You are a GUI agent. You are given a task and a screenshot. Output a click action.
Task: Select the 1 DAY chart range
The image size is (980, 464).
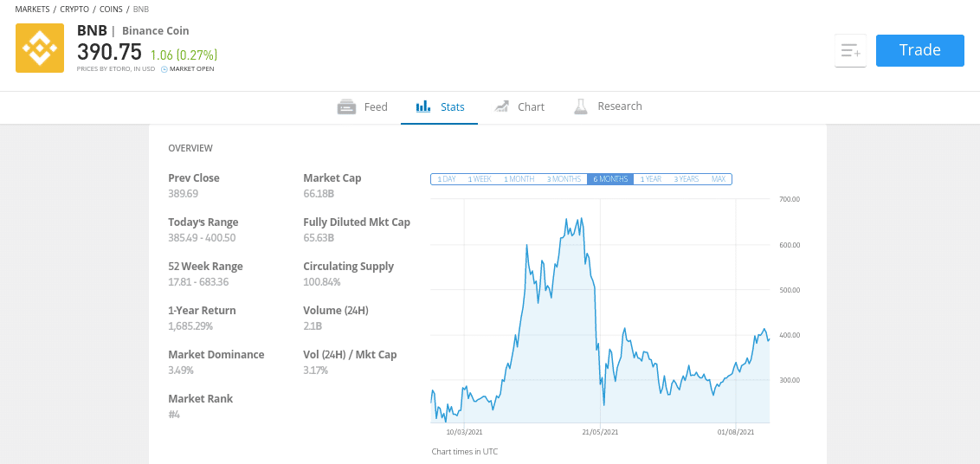(446, 179)
